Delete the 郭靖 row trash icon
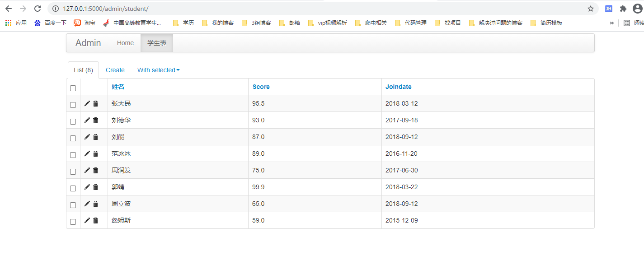Image resolution: width=644 pixels, height=274 pixels. (x=95, y=187)
